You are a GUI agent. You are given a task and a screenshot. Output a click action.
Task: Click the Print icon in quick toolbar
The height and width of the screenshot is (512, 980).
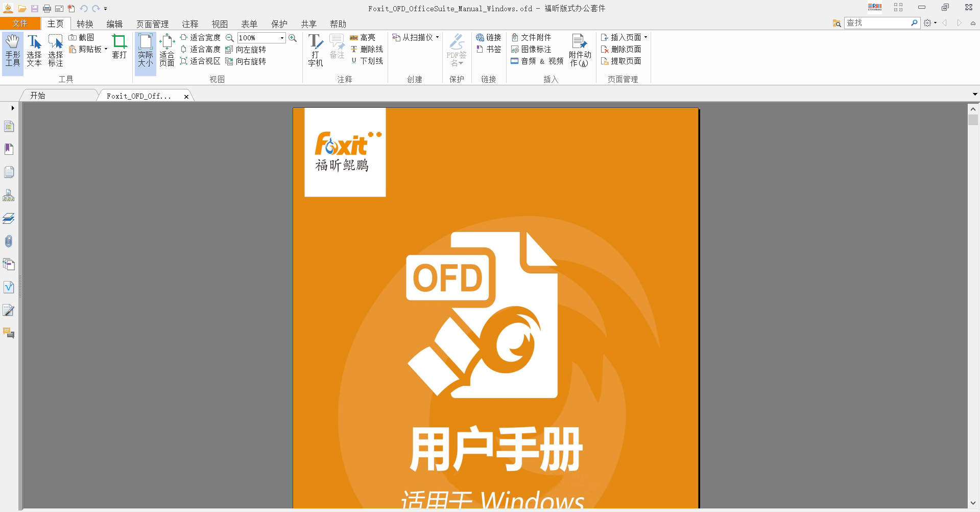pyautogui.click(x=47, y=9)
